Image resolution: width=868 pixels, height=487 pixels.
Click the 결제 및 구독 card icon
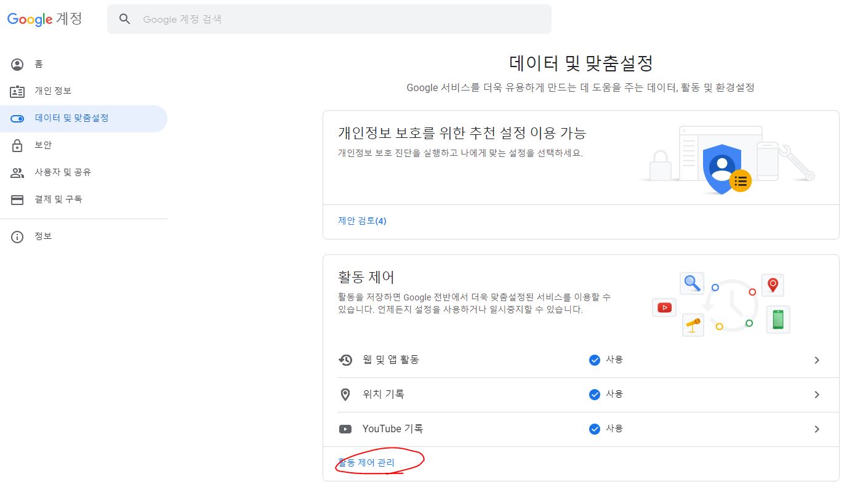(x=17, y=199)
